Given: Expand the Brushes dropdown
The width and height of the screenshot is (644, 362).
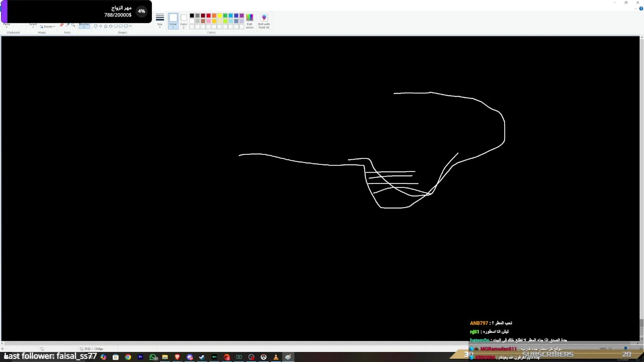Looking at the screenshot, I should (x=84, y=26).
